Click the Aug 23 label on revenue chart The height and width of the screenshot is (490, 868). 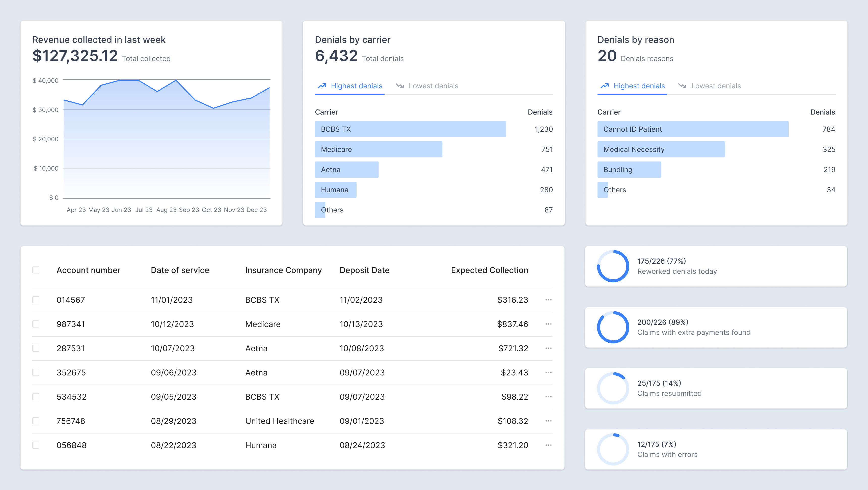[167, 210]
